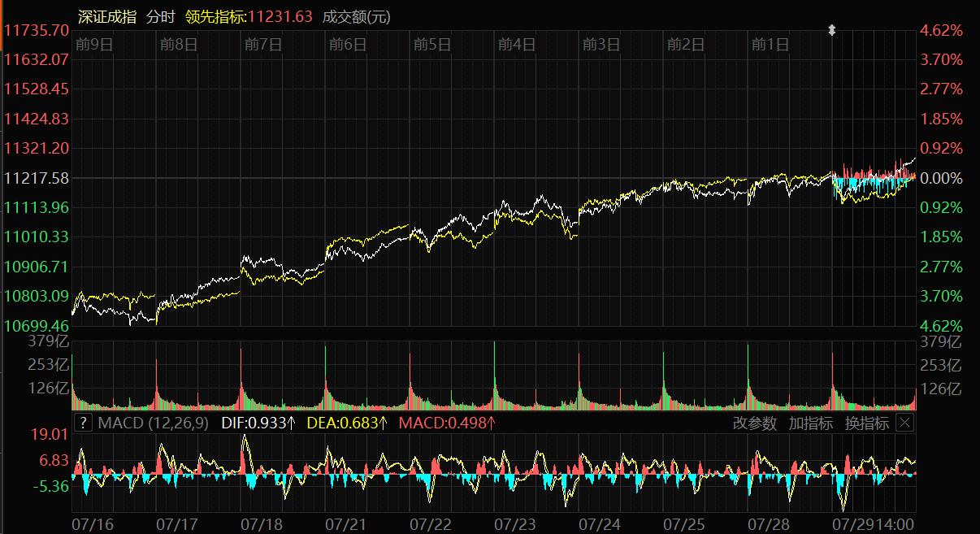Viewport: 980px width, 534px height.
Task: Open the MACD help question-mark icon
Action: click(83, 423)
